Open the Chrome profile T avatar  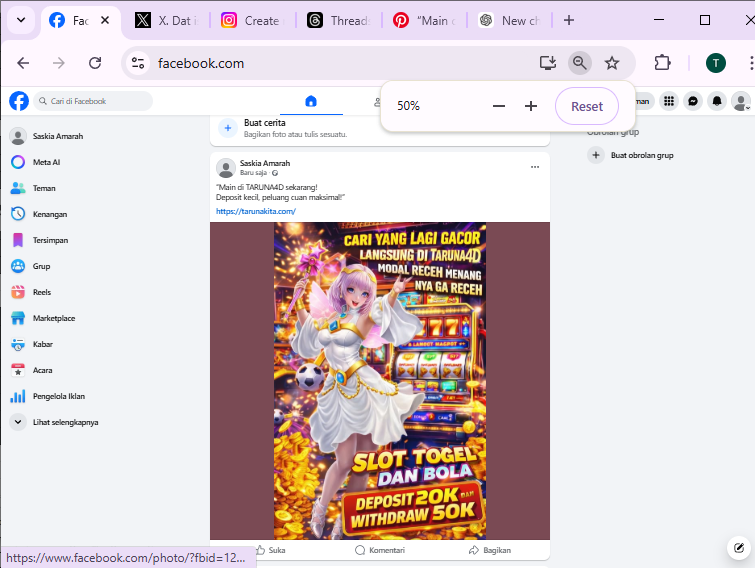tap(716, 63)
